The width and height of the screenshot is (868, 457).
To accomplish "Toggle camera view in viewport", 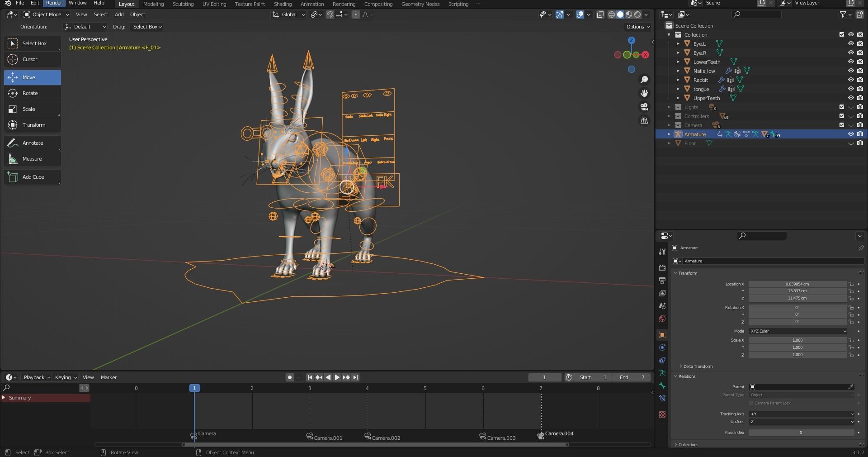I will 644,107.
